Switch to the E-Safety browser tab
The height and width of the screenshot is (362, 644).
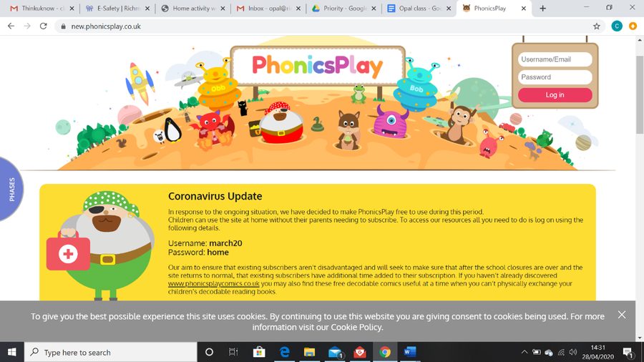117,8
